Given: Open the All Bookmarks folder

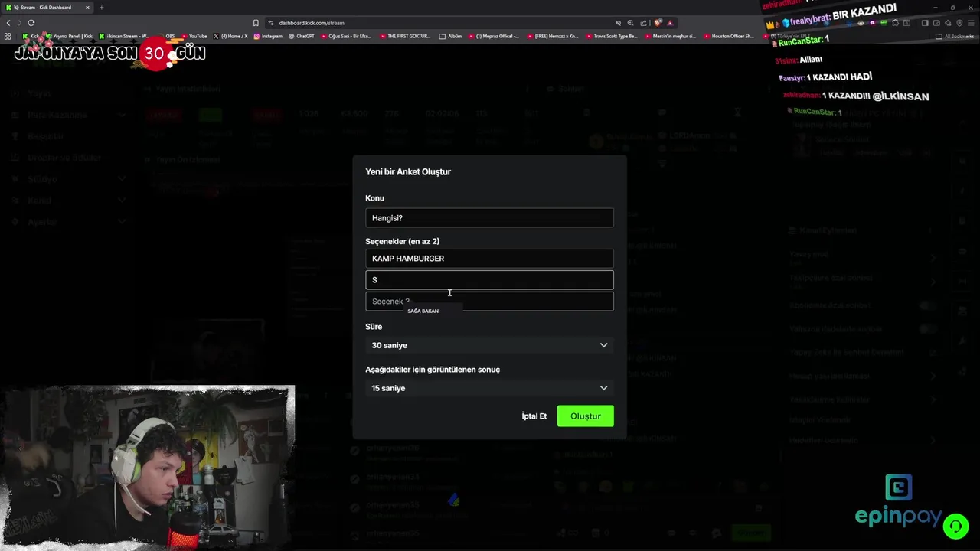Looking at the screenshot, I should click(955, 36).
